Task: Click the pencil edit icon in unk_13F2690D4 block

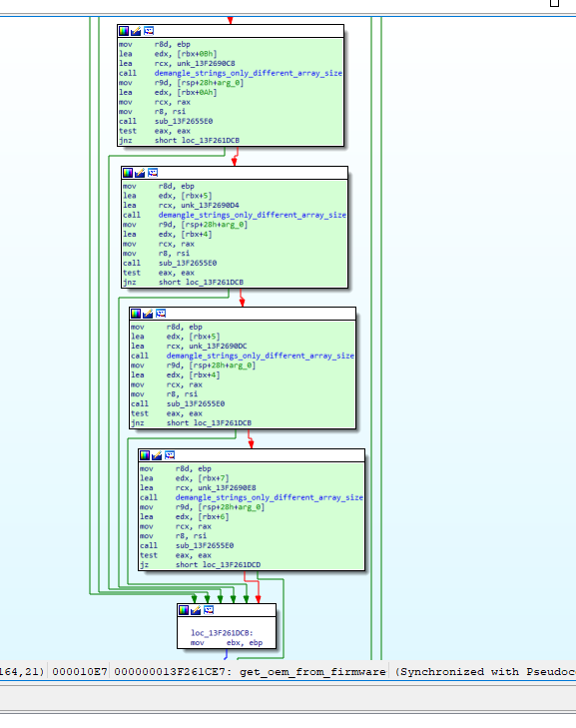Action: (140, 173)
